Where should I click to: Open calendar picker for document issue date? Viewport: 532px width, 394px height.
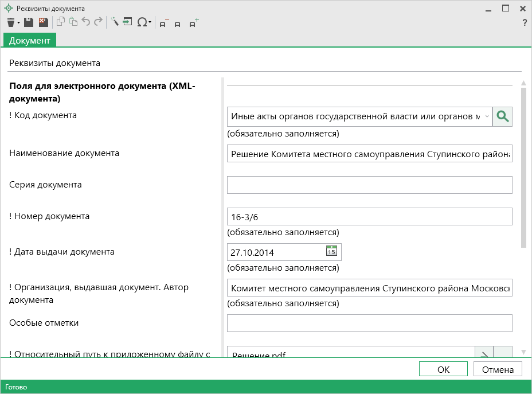(x=331, y=251)
